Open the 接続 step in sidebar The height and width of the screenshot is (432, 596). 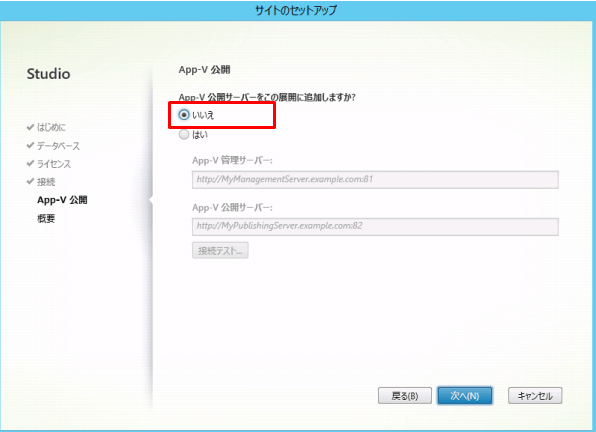(x=46, y=182)
